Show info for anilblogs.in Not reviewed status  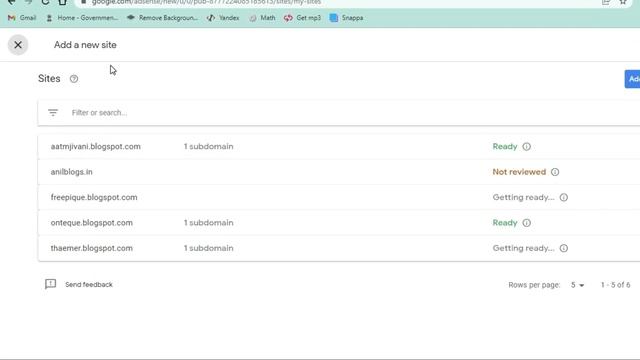555,172
